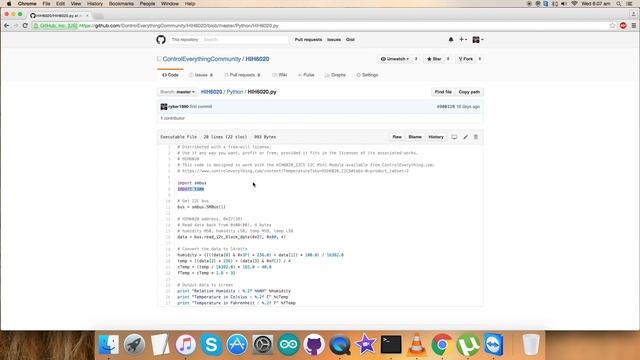Screen dimensions: 640x360
Task: Open the notifications bell
Action: [x=451, y=40]
